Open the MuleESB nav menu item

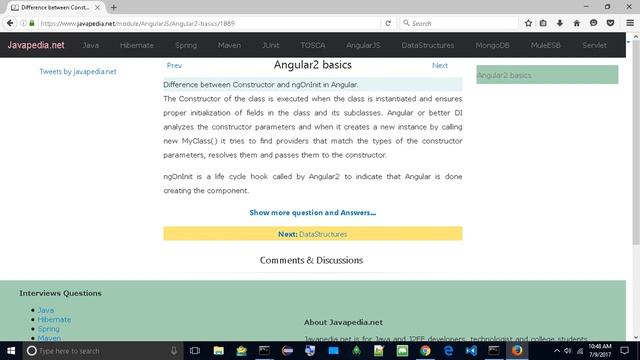point(545,45)
